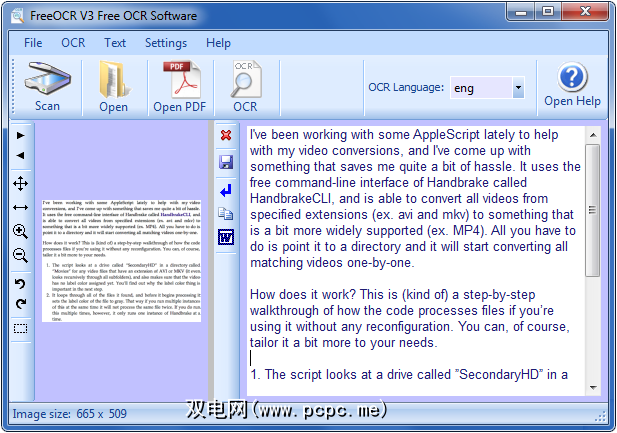Click the scanned document thumbnail preview

point(122,261)
